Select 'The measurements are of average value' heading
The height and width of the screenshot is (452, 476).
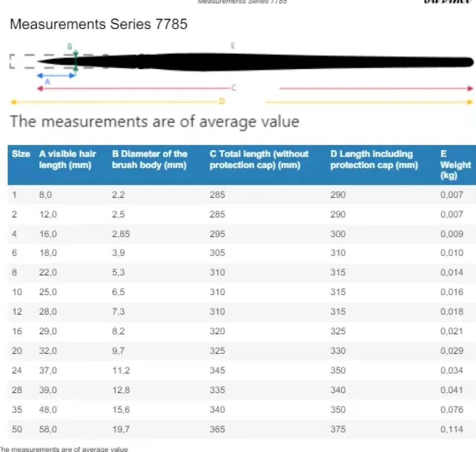[x=155, y=122]
